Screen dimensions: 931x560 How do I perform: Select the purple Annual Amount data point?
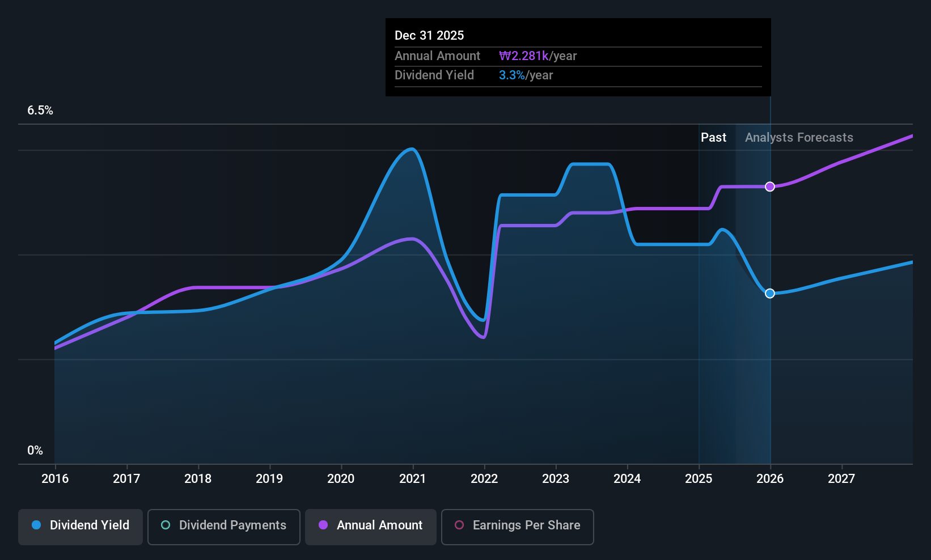point(770,186)
